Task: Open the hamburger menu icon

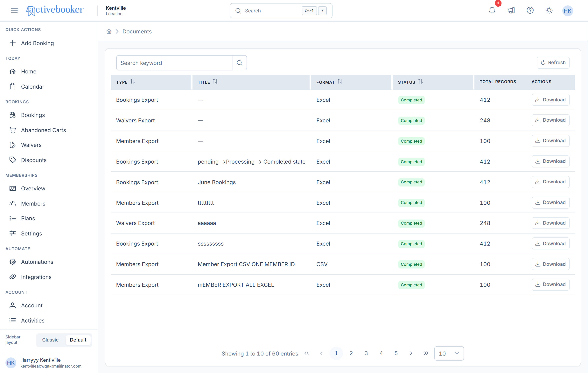Action: tap(14, 10)
